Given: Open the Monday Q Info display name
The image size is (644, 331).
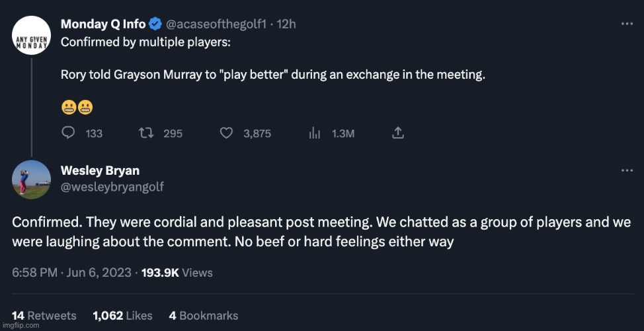Looking at the screenshot, I should [103, 24].
